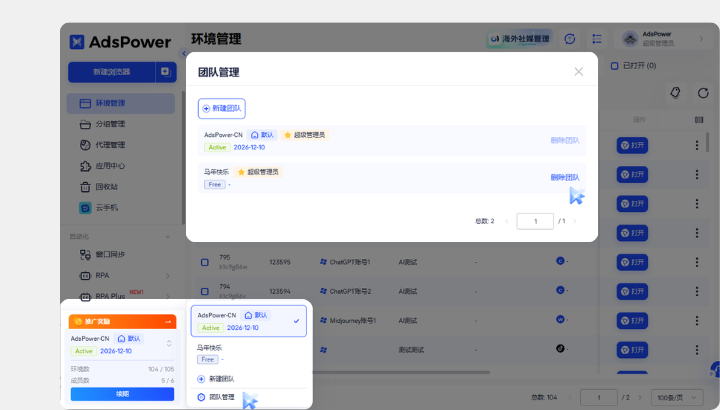
Task: Go to next page in dialog pagination
Action: click(x=574, y=221)
